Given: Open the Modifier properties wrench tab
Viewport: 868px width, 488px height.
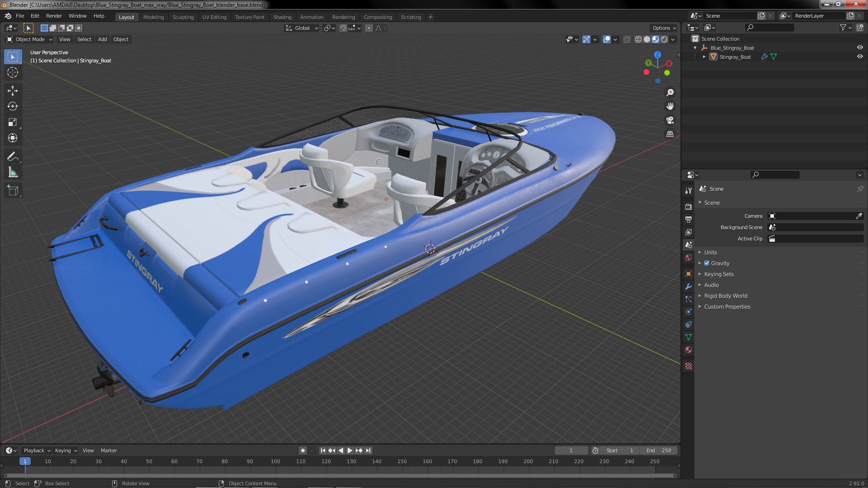Looking at the screenshot, I should pos(689,286).
